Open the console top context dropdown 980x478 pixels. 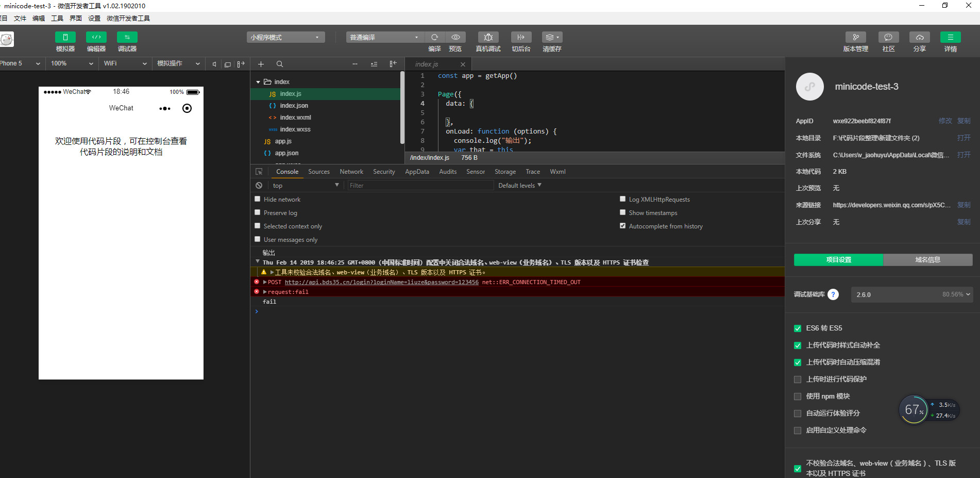[x=306, y=185]
